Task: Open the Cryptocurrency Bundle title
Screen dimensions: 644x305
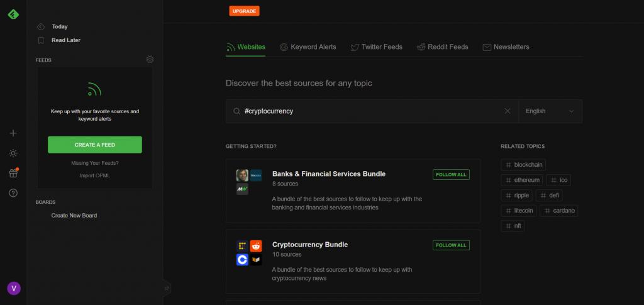Action: [310, 245]
